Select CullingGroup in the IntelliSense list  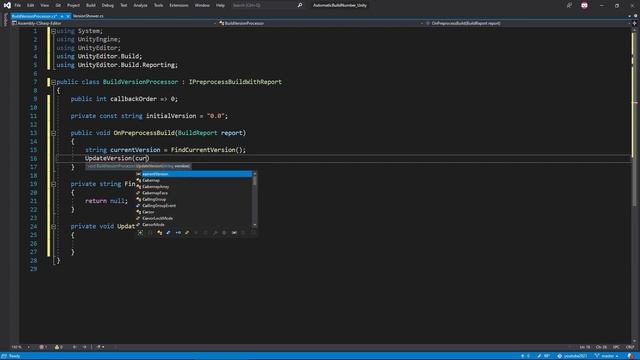194,199
